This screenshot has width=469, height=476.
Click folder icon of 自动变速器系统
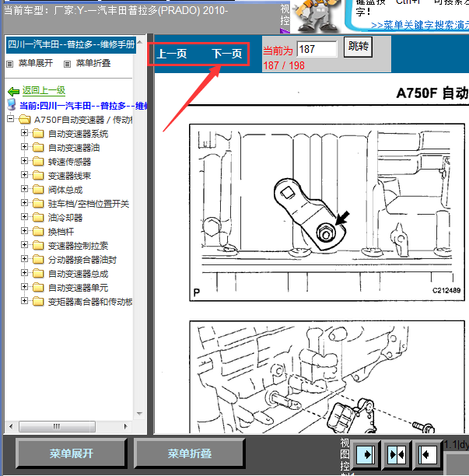pyautogui.click(x=38, y=133)
